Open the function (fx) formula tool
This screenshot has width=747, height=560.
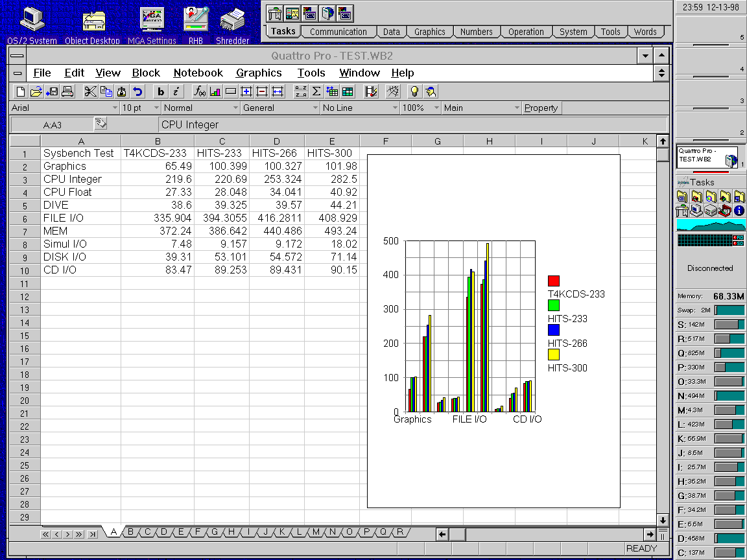pos(200,91)
